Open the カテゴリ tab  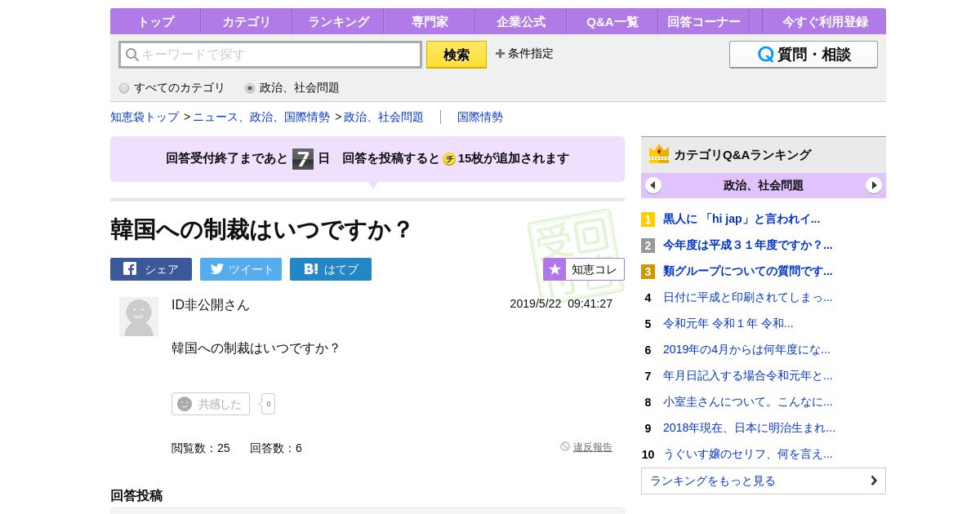coord(246,22)
